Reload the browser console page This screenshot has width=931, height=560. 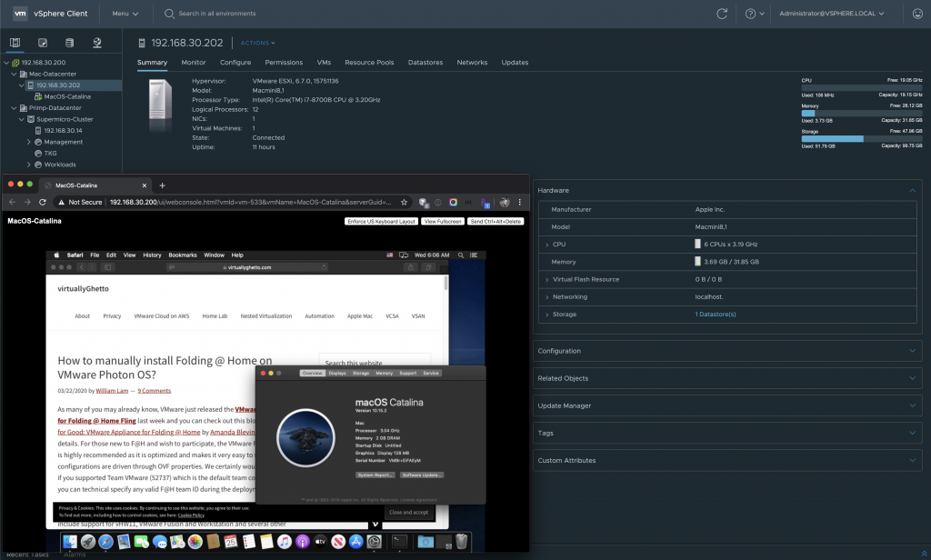pyautogui.click(x=43, y=202)
